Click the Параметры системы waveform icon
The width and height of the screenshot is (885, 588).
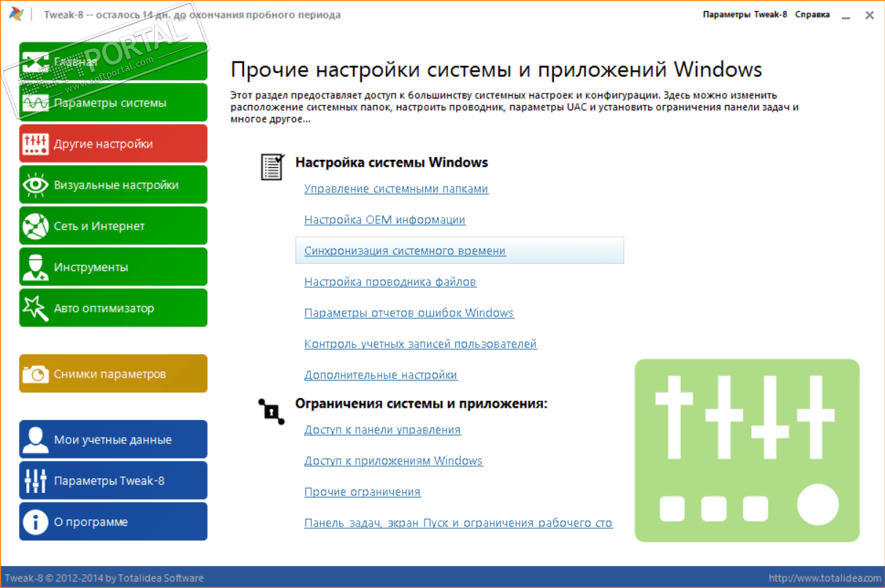click(x=35, y=103)
